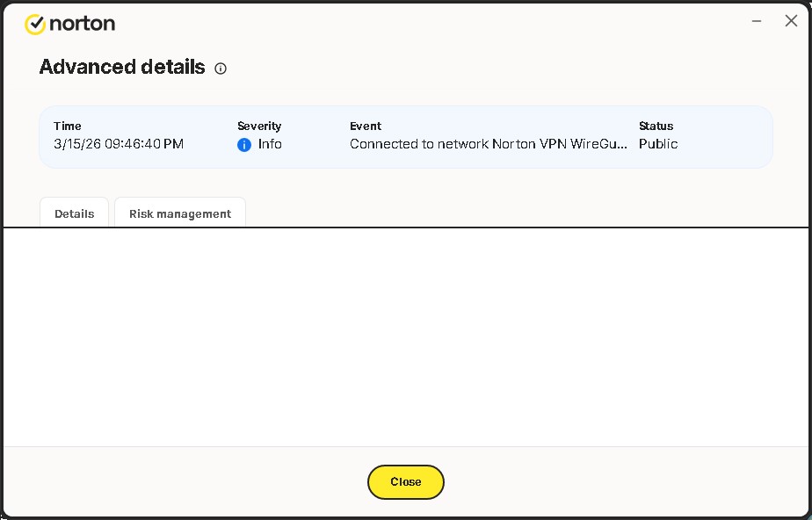Click the Status column label

pos(656,126)
